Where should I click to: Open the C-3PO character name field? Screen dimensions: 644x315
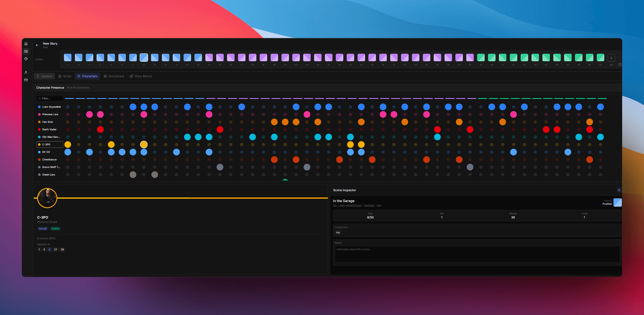[50, 144]
